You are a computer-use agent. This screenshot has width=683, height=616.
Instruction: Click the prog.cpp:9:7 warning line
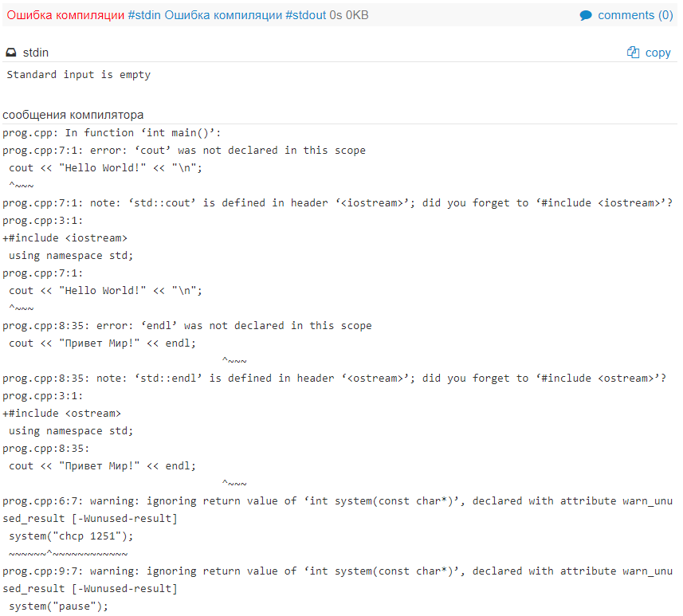click(338, 580)
